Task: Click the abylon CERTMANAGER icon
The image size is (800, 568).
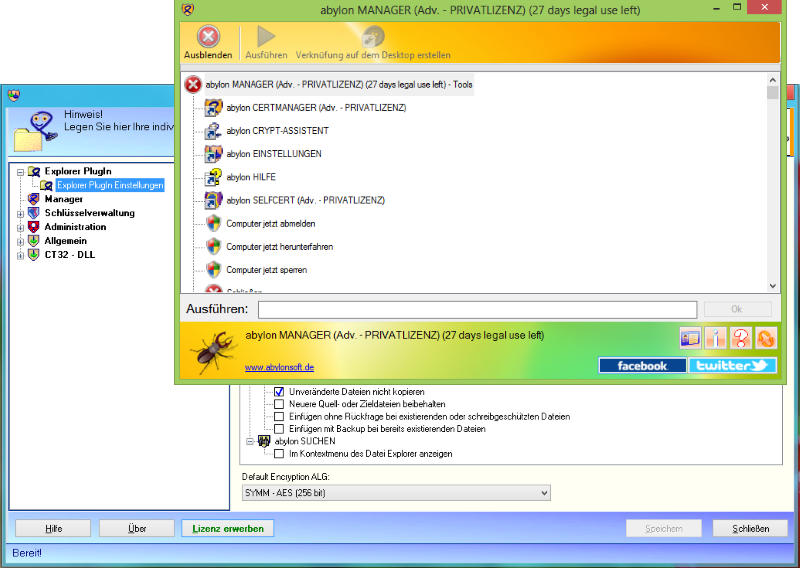Action: point(213,108)
